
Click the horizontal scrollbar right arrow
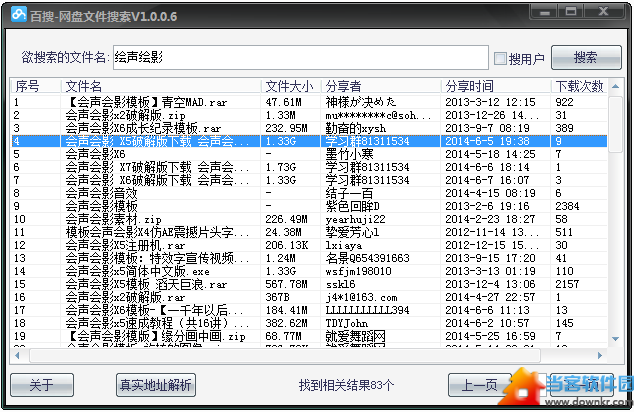pyautogui.click(x=600, y=355)
